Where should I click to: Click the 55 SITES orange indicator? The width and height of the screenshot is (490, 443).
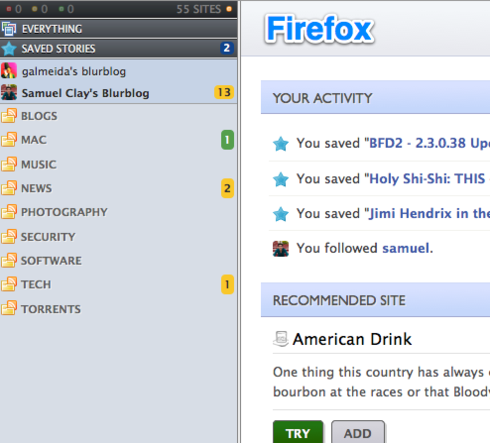pos(229,9)
